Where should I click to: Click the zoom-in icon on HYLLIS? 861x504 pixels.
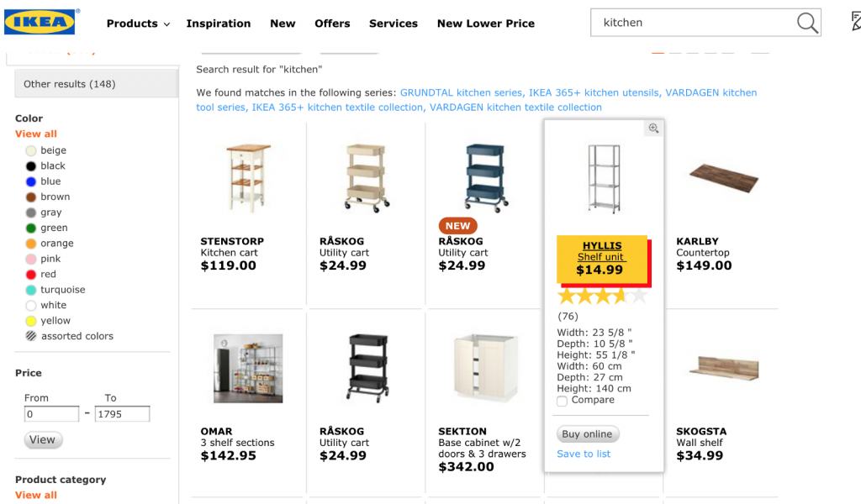(x=653, y=129)
